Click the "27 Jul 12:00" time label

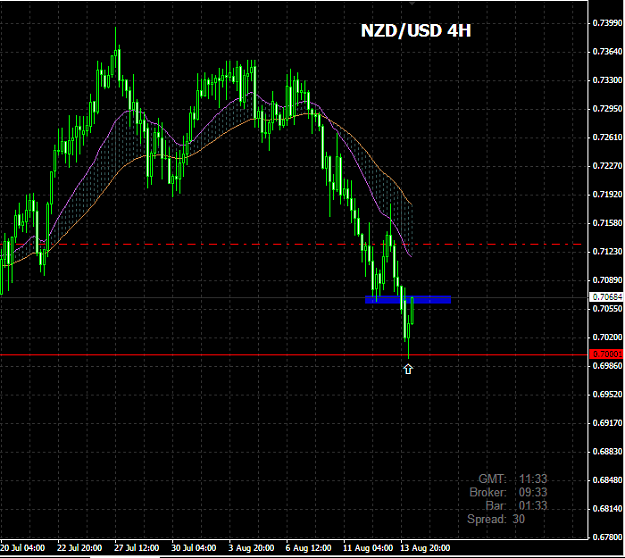click(x=137, y=548)
